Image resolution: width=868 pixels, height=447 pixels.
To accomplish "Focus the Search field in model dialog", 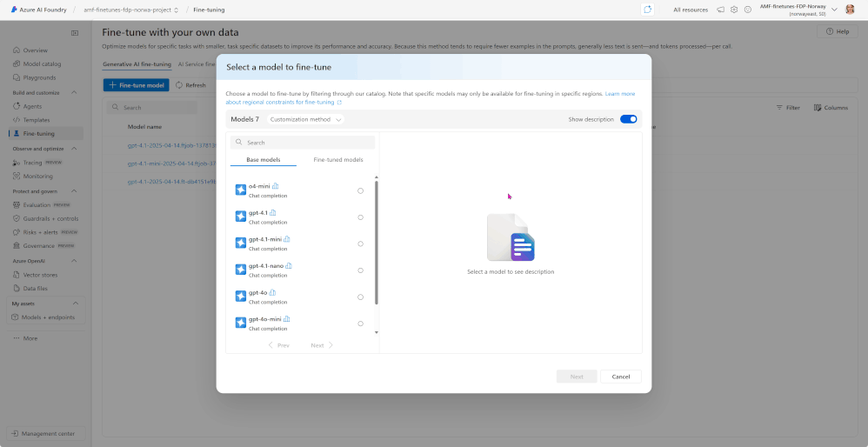I will tap(303, 142).
